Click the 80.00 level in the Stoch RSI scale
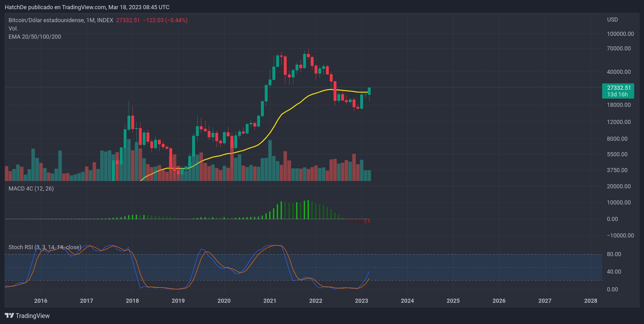 [613, 254]
